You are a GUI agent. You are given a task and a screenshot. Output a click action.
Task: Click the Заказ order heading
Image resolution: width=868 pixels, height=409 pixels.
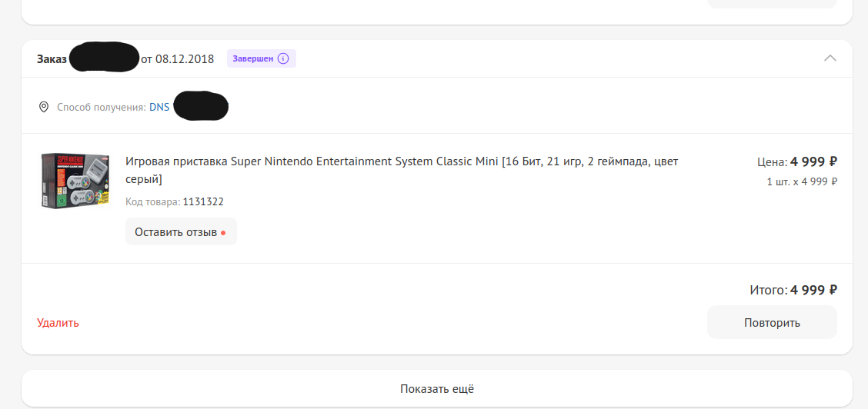52,59
